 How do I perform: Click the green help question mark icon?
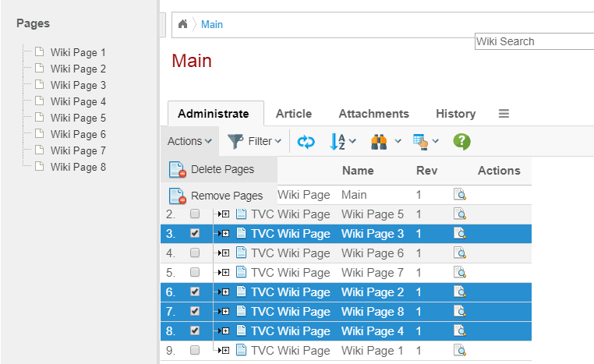click(461, 141)
